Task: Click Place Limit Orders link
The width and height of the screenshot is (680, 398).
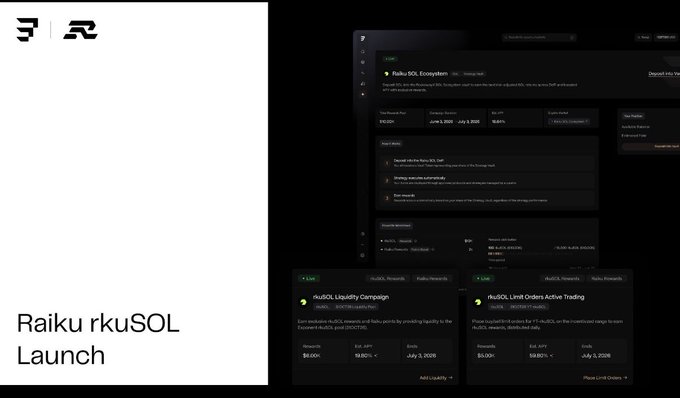Action: tap(605, 378)
